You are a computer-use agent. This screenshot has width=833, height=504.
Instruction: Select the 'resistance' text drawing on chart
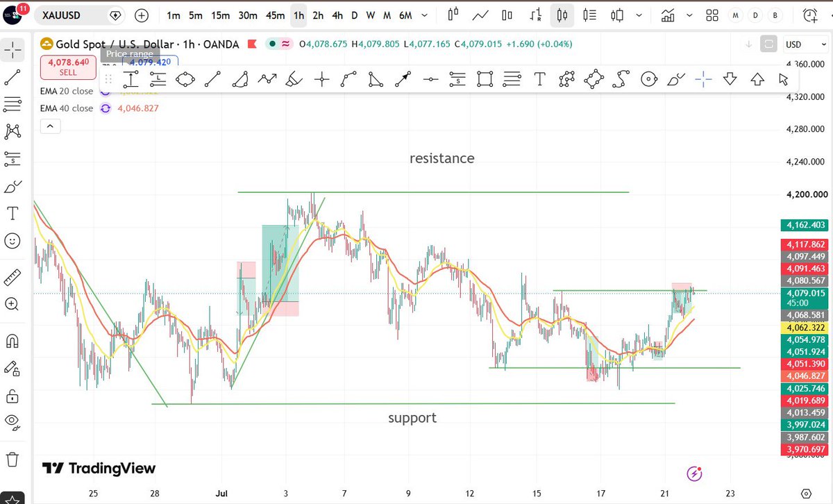442,158
